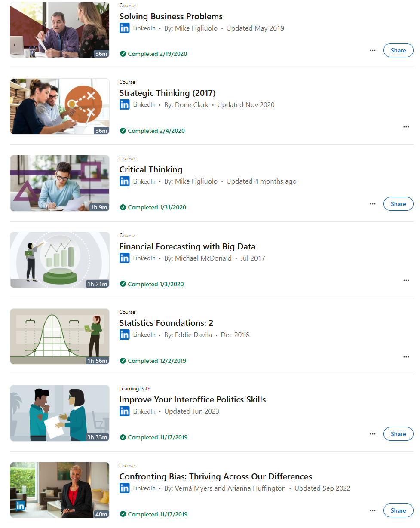The height and width of the screenshot is (528, 420).
Task: Click the LinkedIn logo under Solving Business Problems
Action: click(124, 28)
